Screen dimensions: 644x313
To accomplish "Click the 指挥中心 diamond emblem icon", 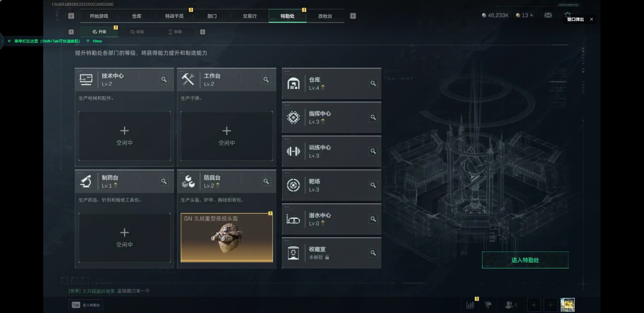I will (293, 117).
